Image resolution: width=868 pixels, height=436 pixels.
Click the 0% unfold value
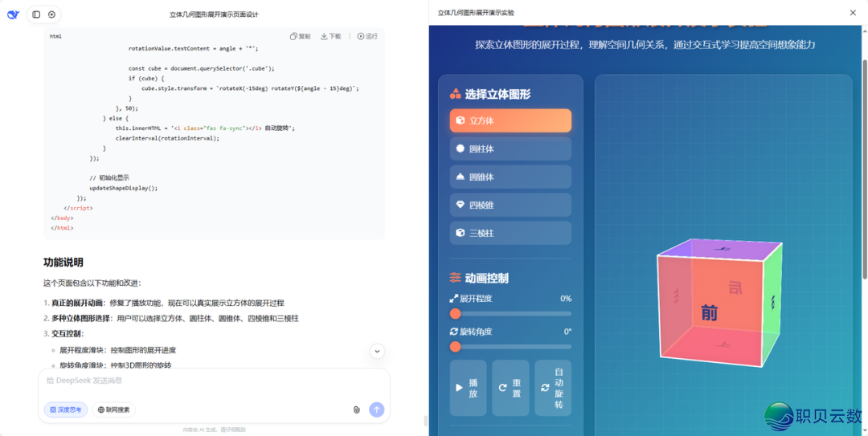coord(566,299)
